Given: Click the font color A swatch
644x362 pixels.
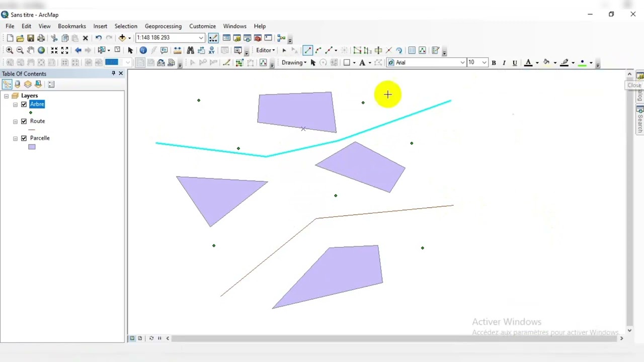Looking at the screenshot, I should pyautogui.click(x=528, y=63).
